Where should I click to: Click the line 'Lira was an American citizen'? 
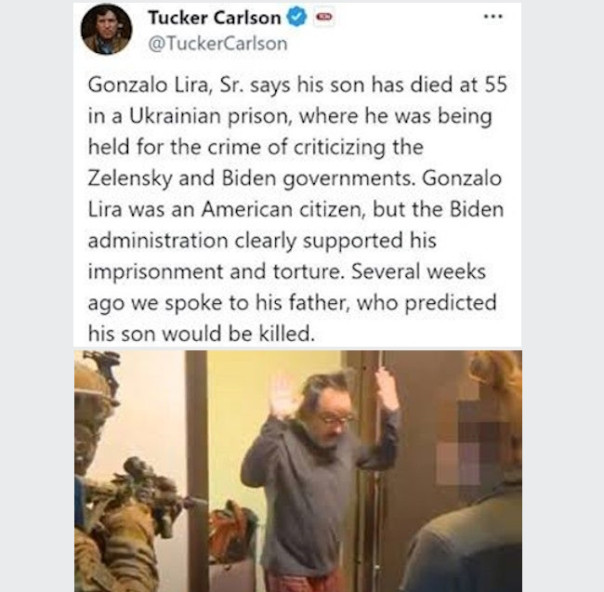pyautogui.click(x=295, y=210)
